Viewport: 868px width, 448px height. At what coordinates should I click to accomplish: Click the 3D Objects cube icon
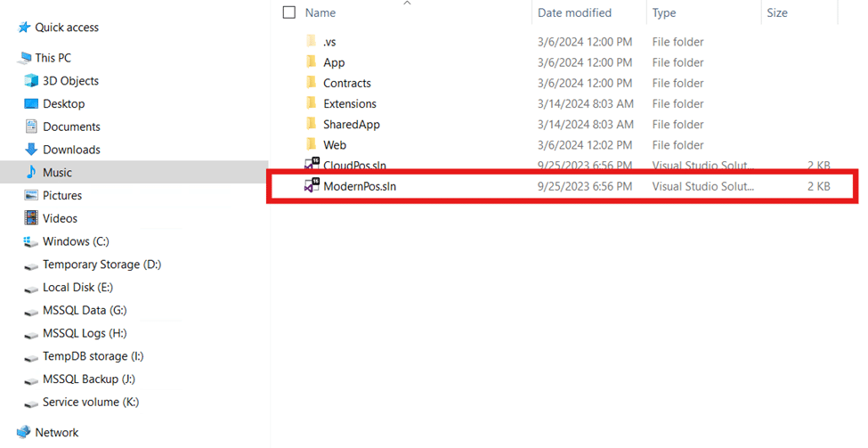31,81
